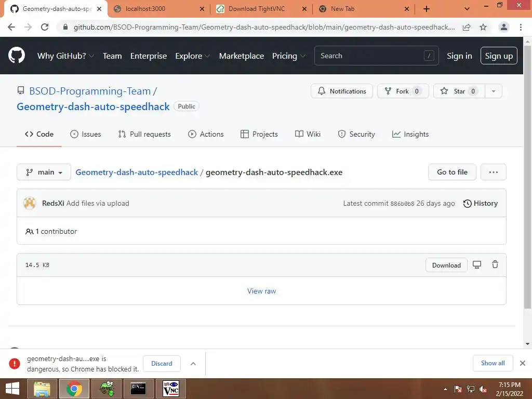The image size is (532, 399).
Task: Open Geometry-dash-auto-speedhack repo title link
Action: [x=93, y=107]
